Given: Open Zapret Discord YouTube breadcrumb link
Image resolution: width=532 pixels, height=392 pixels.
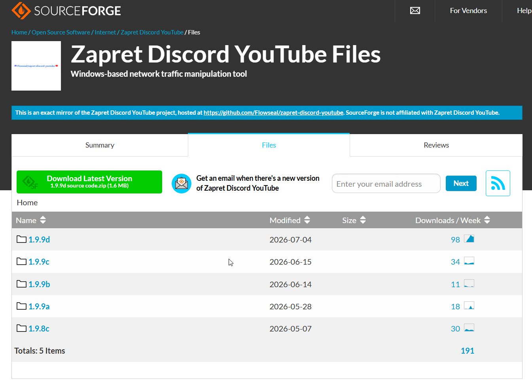Looking at the screenshot, I should tap(152, 32).
